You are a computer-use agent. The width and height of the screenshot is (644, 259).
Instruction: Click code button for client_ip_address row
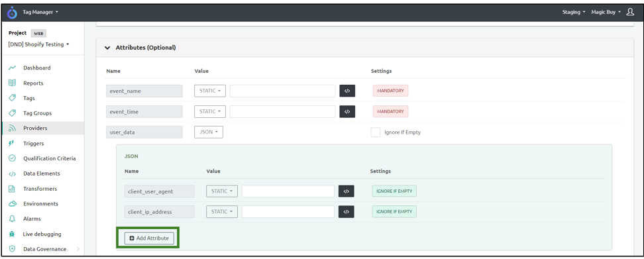[x=347, y=212]
